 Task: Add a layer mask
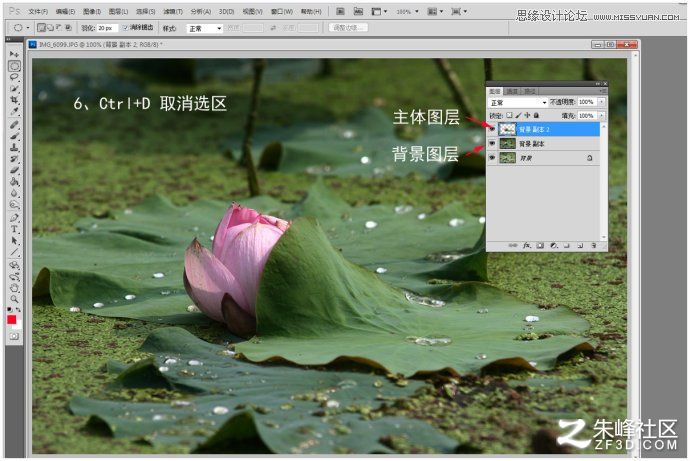tap(540, 245)
